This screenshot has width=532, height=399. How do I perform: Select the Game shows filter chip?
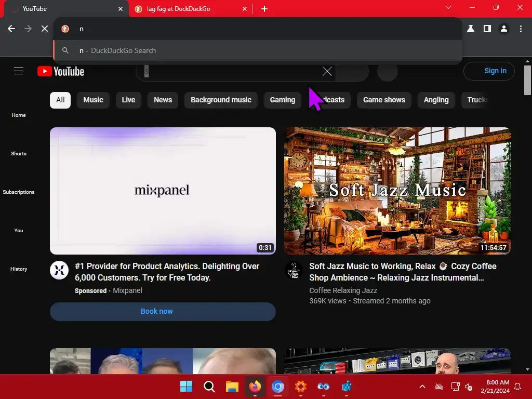click(x=384, y=100)
